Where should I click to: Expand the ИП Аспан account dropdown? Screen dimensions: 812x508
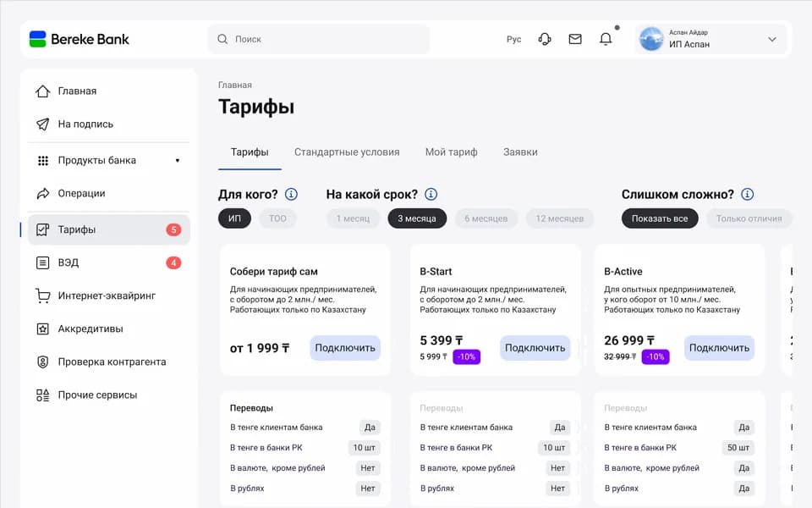771,39
